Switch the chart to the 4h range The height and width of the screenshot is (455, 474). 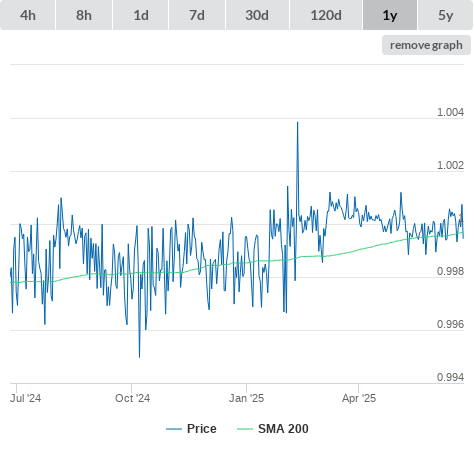click(27, 15)
